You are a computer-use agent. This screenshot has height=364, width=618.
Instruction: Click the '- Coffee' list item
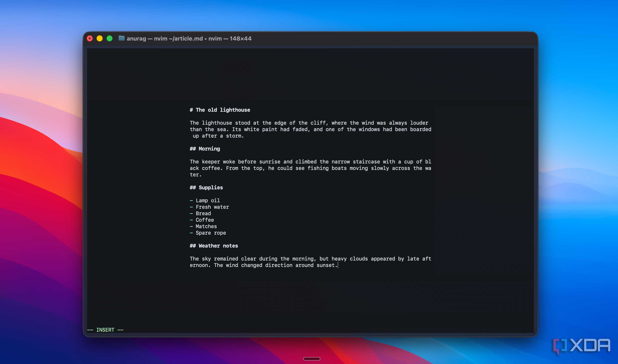(x=202, y=220)
